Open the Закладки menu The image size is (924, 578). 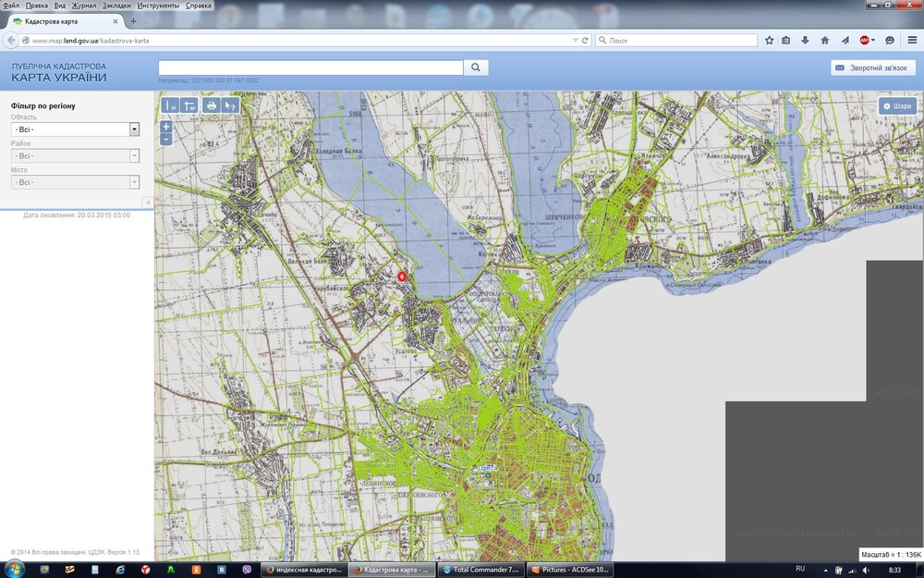pyautogui.click(x=116, y=6)
